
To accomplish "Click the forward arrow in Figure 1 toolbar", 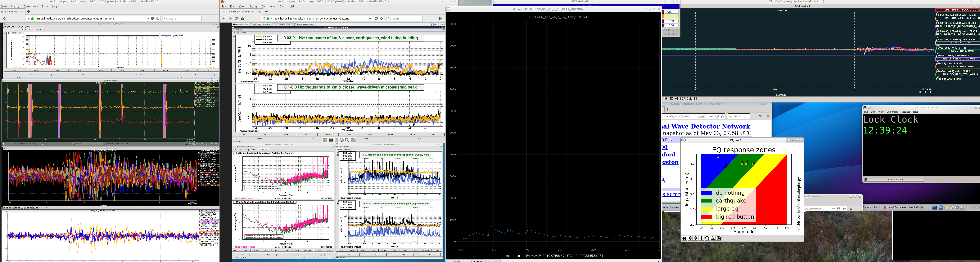I will [x=696, y=238].
